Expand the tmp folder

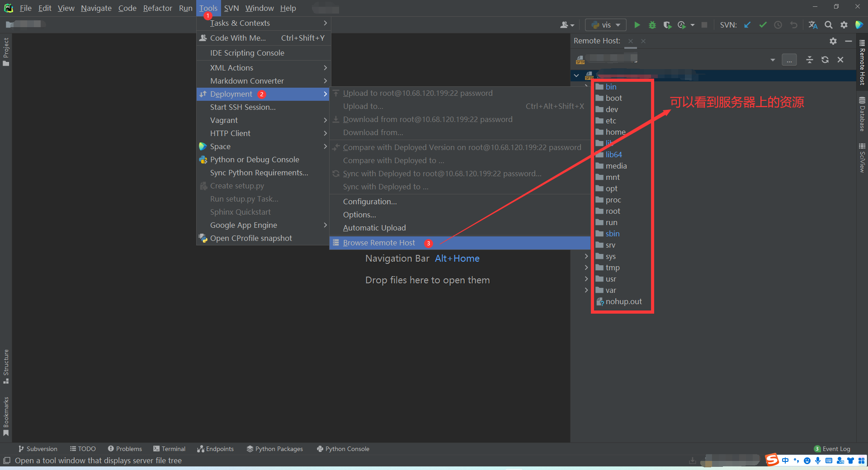tap(586, 268)
